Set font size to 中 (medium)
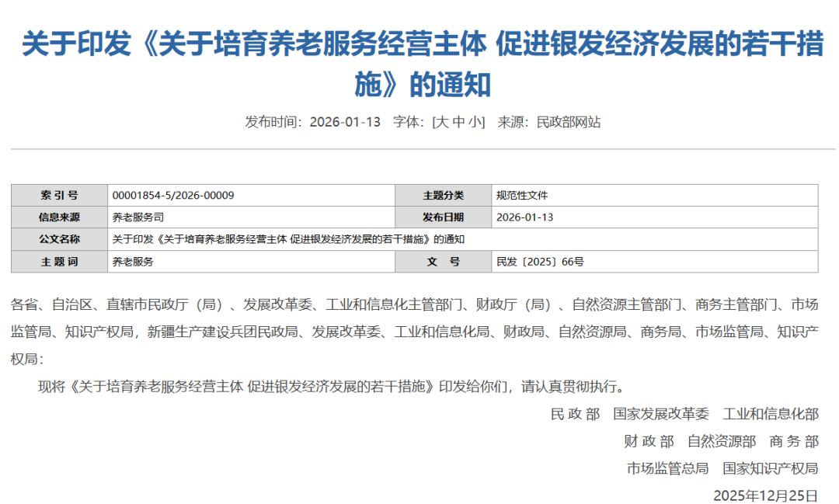839x504 pixels. pyautogui.click(x=458, y=122)
